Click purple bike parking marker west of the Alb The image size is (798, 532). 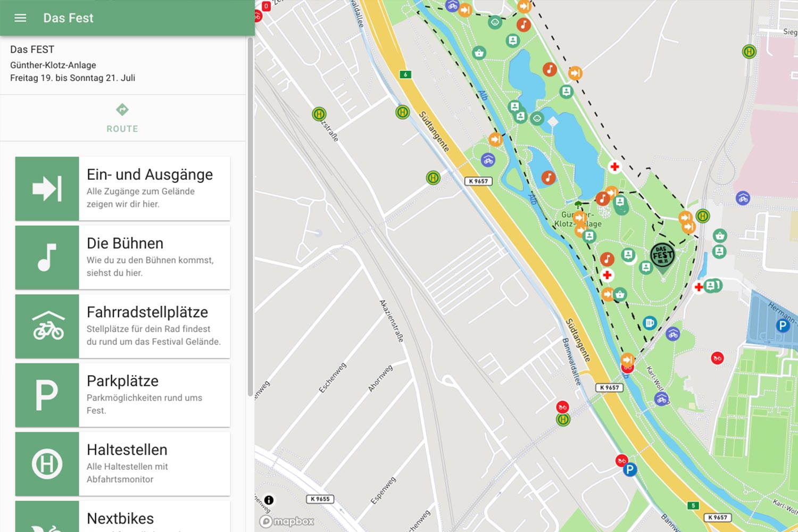[x=488, y=160]
